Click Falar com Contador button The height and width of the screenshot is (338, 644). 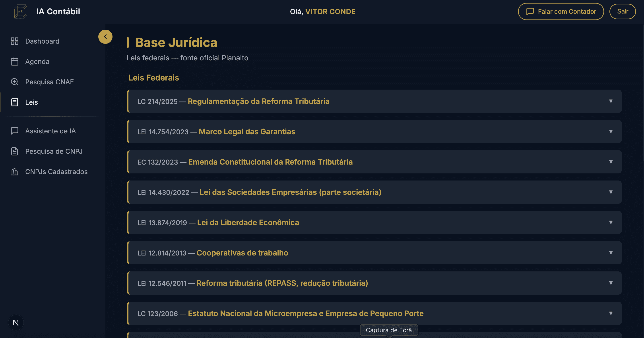click(561, 11)
